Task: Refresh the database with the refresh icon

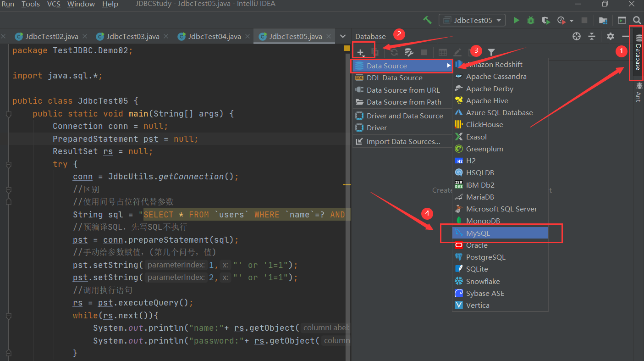Action: (394, 52)
